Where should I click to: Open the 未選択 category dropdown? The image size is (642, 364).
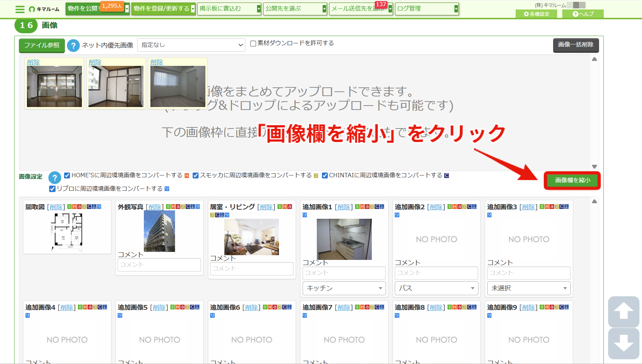pos(529,288)
